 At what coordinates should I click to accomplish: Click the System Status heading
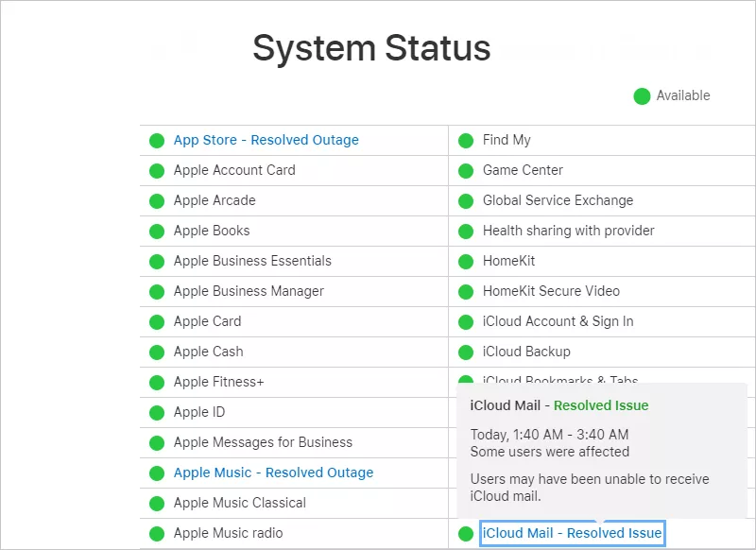tap(371, 47)
